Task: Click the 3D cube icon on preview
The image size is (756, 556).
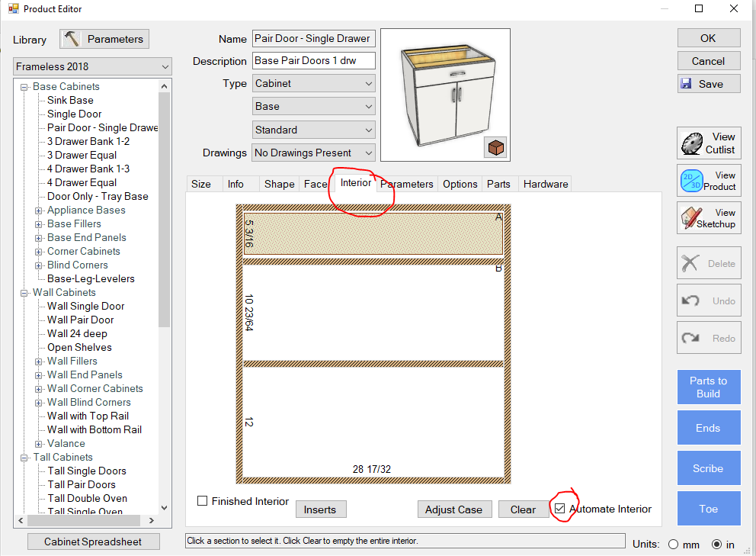Action: pos(495,147)
